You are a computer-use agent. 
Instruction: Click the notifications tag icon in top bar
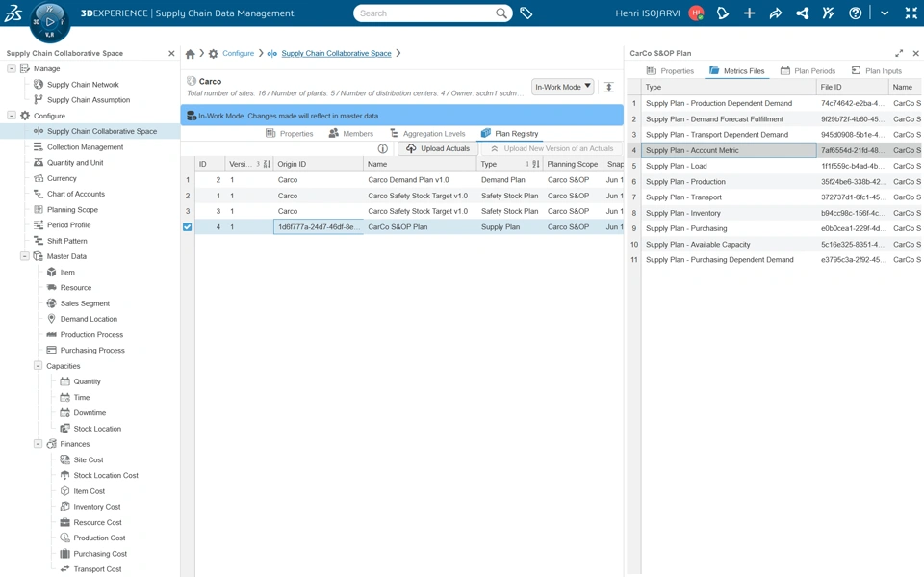(x=723, y=13)
